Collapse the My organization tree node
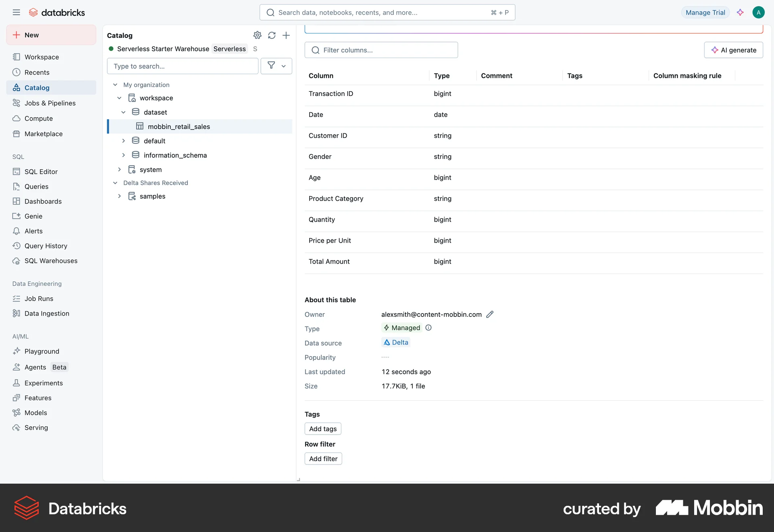This screenshot has width=774, height=532. point(115,85)
